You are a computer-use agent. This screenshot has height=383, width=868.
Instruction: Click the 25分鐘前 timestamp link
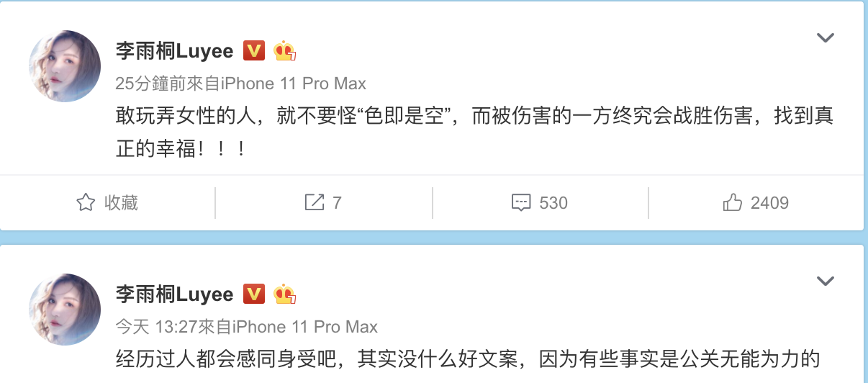coord(150,84)
